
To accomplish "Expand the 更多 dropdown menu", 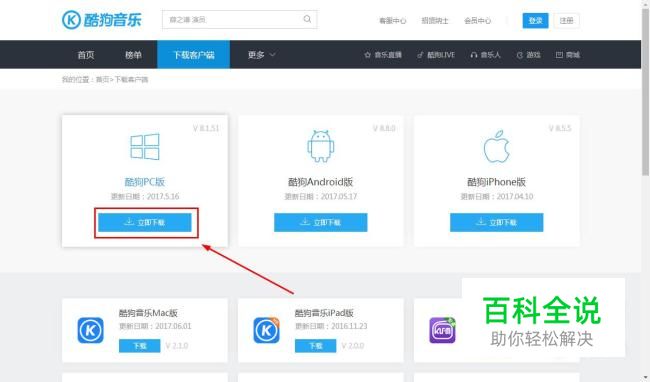I will [262, 55].
